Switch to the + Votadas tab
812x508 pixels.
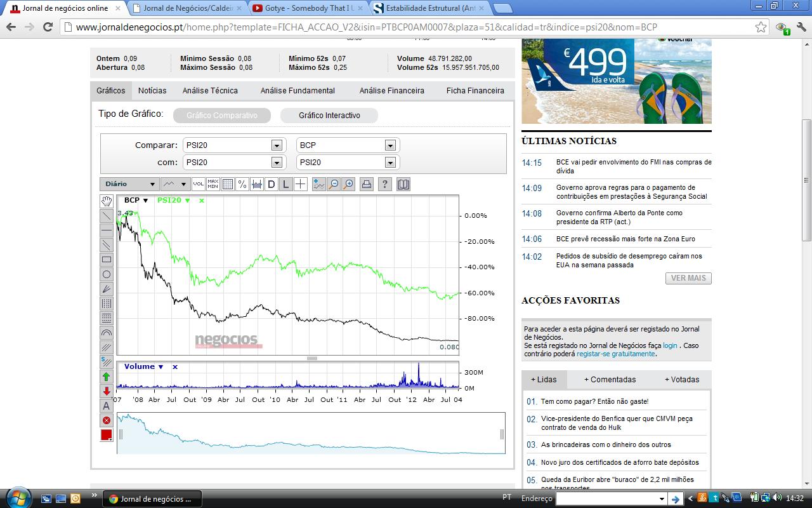pos(682,380)
